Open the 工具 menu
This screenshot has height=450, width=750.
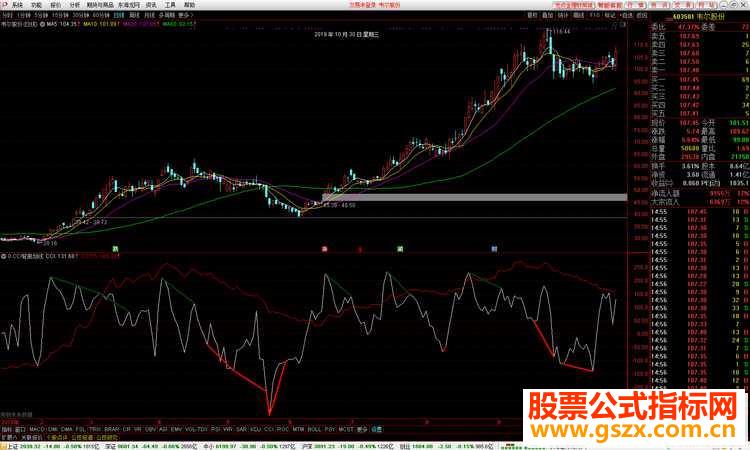(x=170, y=5)
